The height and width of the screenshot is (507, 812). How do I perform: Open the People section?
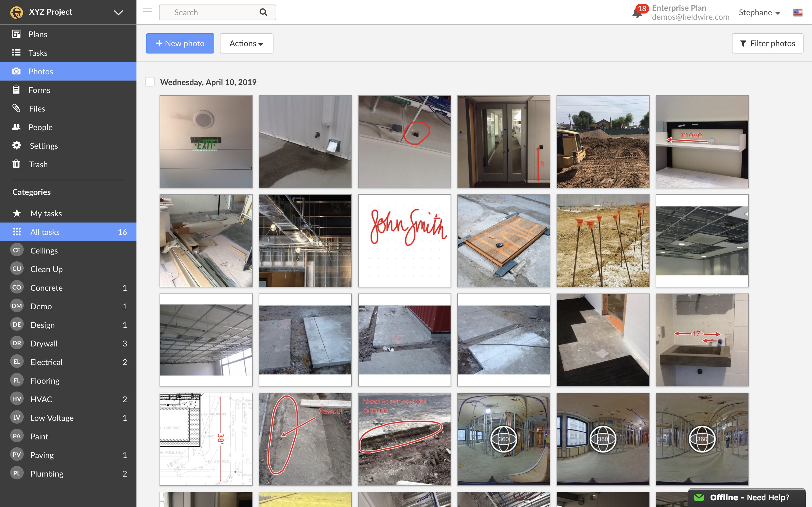pos(40,127)
